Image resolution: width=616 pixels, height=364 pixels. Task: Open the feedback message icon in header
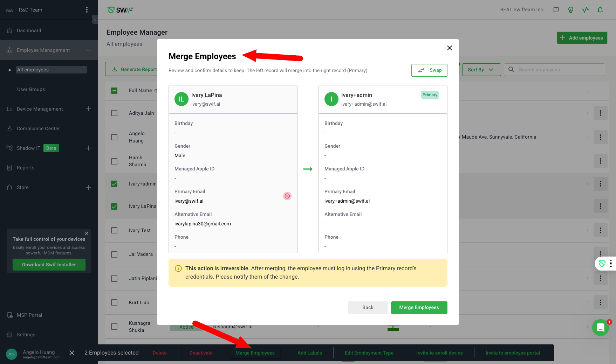click(x=556, y=10)
